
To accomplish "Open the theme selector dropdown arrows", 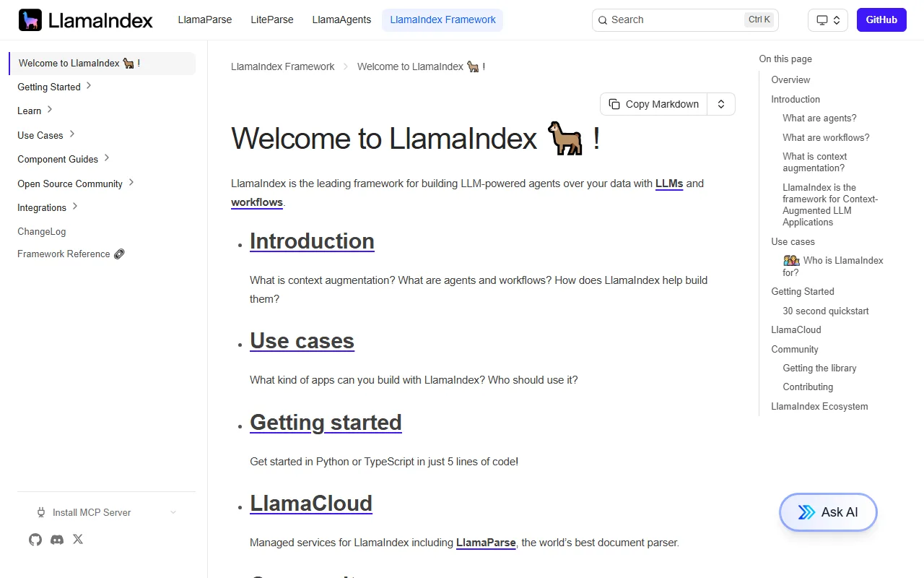I will (837, 20).
